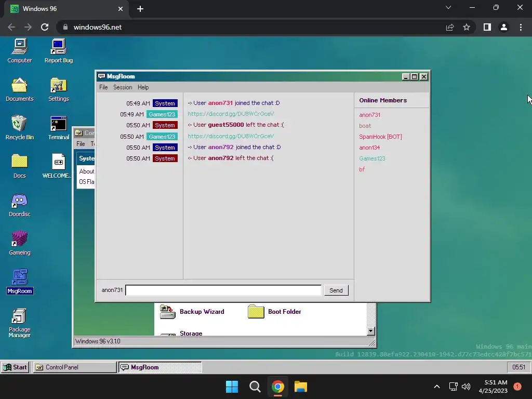Reload the browser page
Viewport: 532px width, 399px height.
[45, 27]
